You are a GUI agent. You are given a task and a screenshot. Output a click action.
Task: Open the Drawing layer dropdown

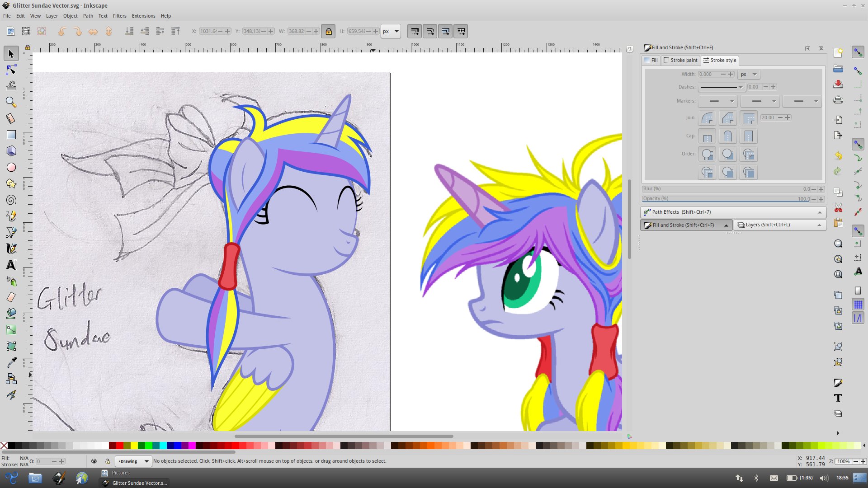tap(133, 461)
